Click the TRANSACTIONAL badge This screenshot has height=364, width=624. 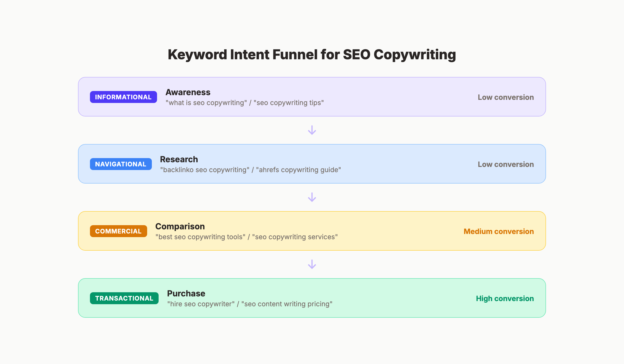pyautogui.click(x=124, y=298)
